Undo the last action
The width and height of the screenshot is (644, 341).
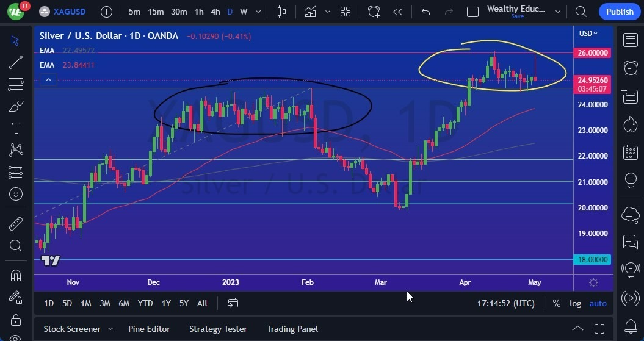click(425, 12)
